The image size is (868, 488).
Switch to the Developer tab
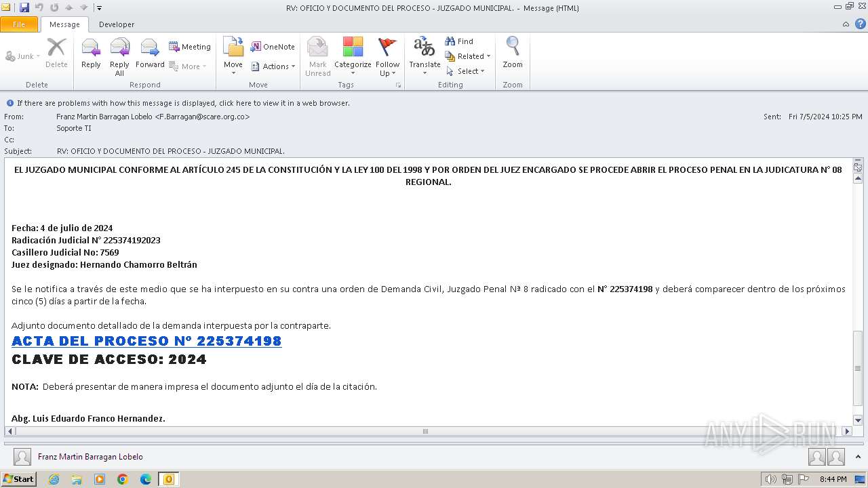pyautogui.click(x=117, y=24)
